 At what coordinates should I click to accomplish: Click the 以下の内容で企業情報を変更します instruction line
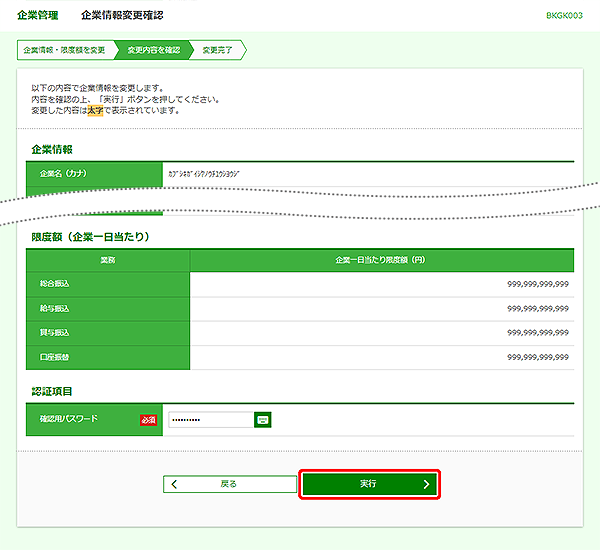click(98, 88)
